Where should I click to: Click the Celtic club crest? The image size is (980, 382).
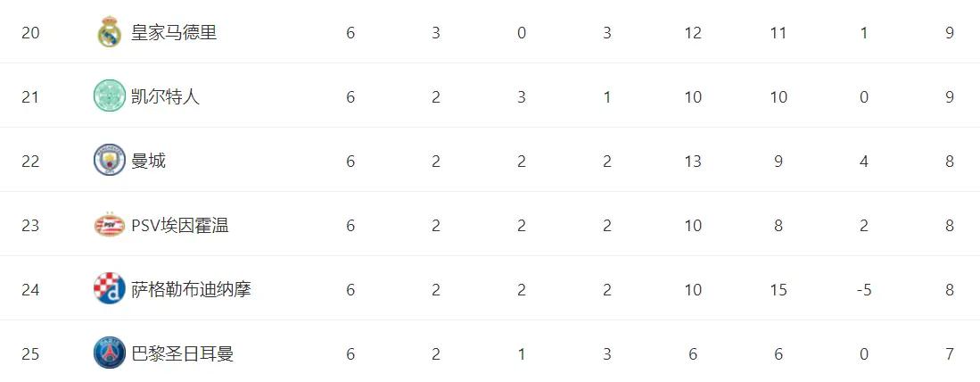pyautogui.click(x=110, y=96)
